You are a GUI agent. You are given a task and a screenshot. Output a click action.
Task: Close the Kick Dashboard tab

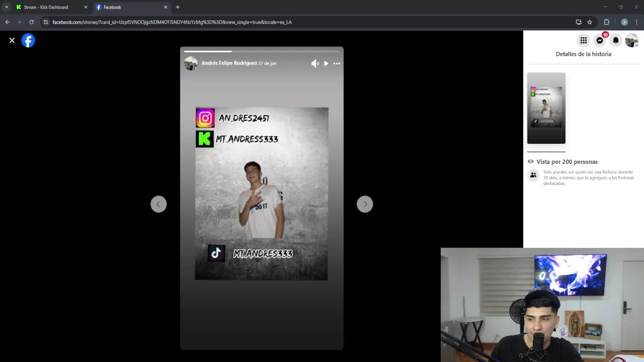86,7
